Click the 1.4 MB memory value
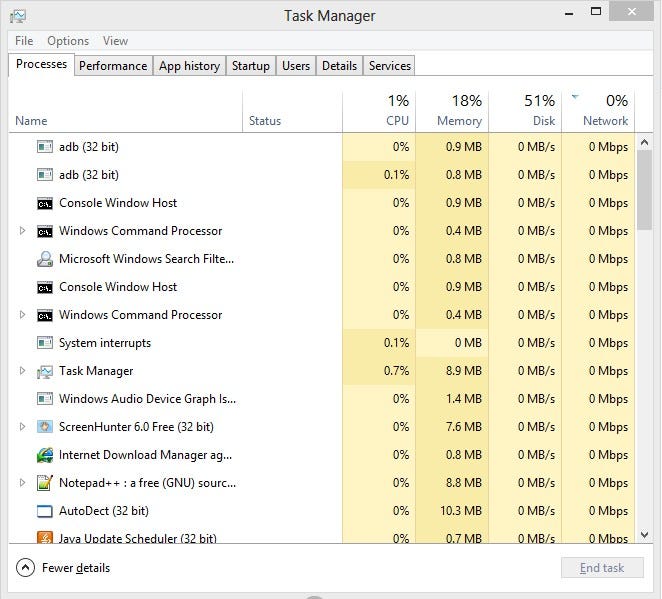 pyautogui.click(x=464, y=399)
